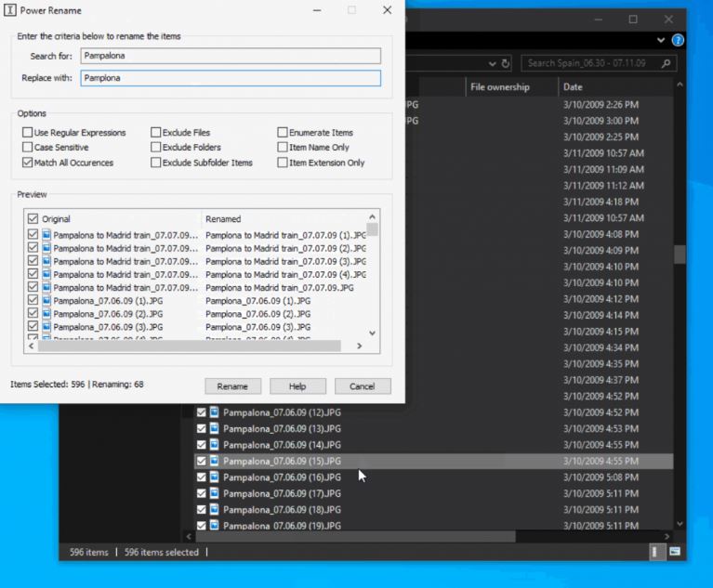
Task: Click image icon of Pampalona_07.06.09 (1).JPG preview
Action: (46, 300)
